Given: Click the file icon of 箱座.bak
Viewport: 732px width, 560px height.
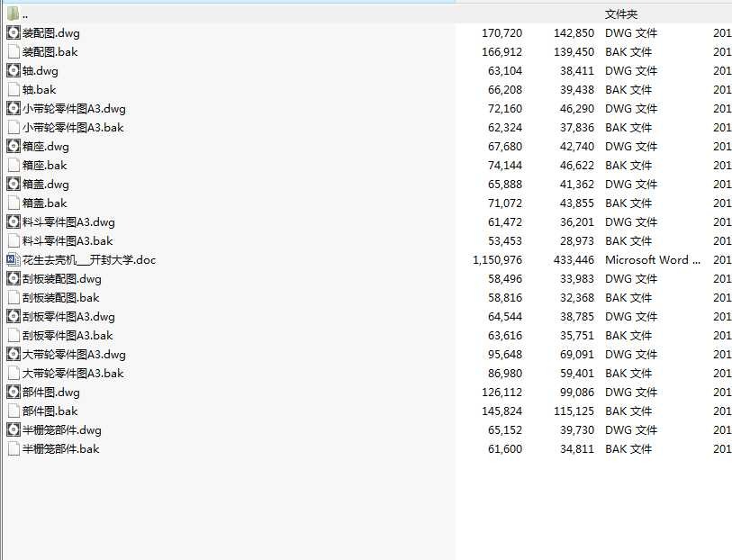Looking at the screenshot, I should click(x=14, y=165).
